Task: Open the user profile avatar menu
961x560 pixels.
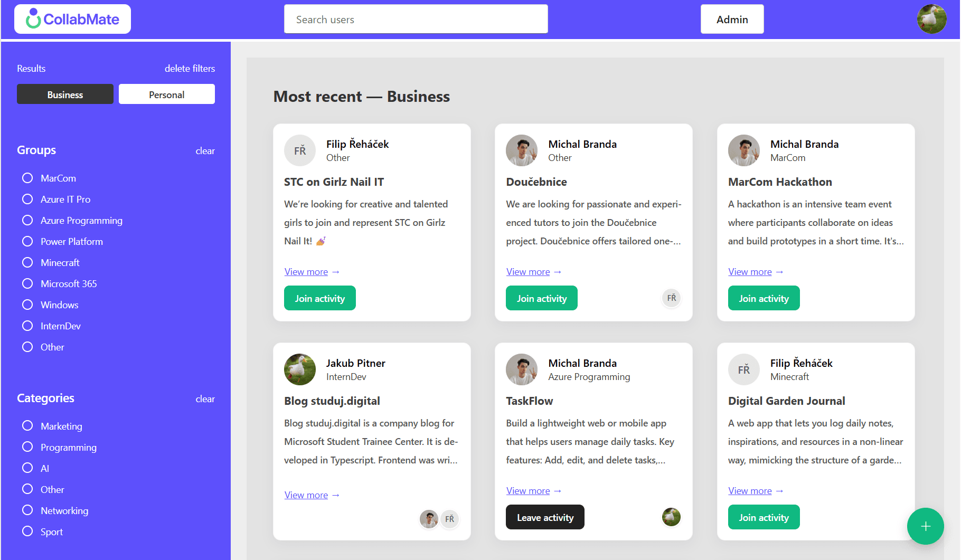Action: tap(931, 20)
